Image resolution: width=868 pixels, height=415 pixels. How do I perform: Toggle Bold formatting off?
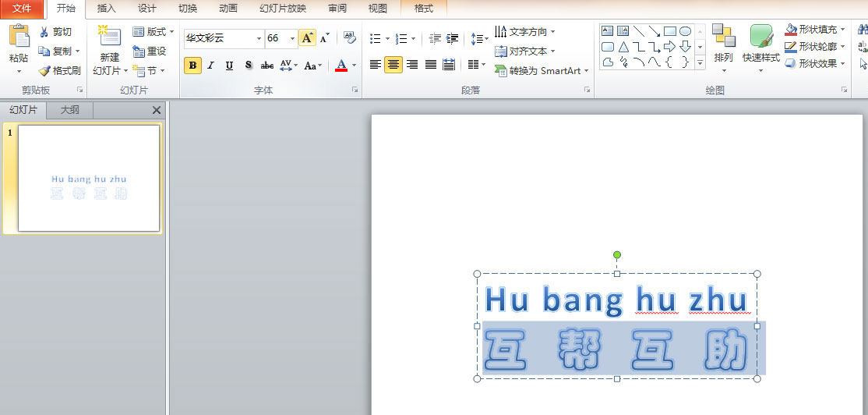(192, 66)
